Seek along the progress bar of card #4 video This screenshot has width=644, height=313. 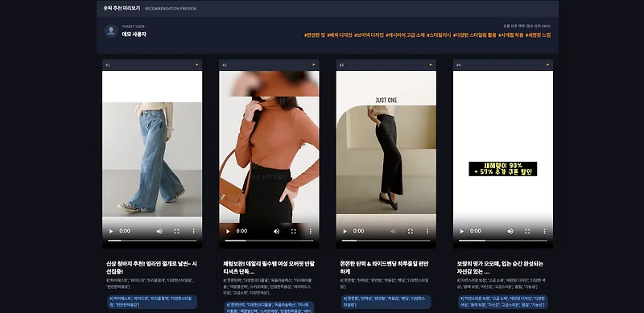[503, 241]
